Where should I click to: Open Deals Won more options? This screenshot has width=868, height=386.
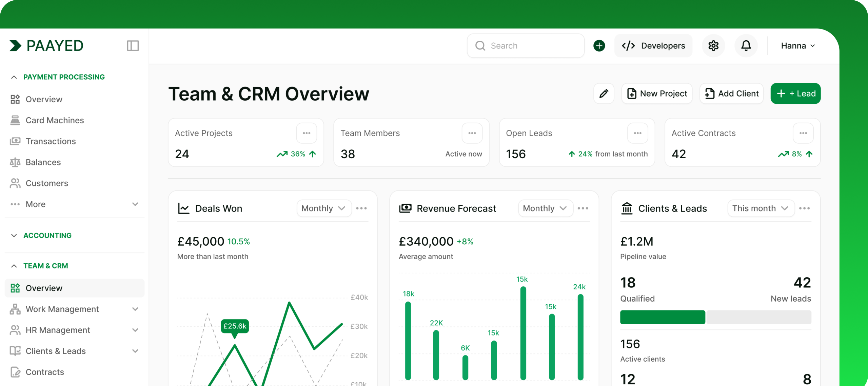tap(361, 208)
